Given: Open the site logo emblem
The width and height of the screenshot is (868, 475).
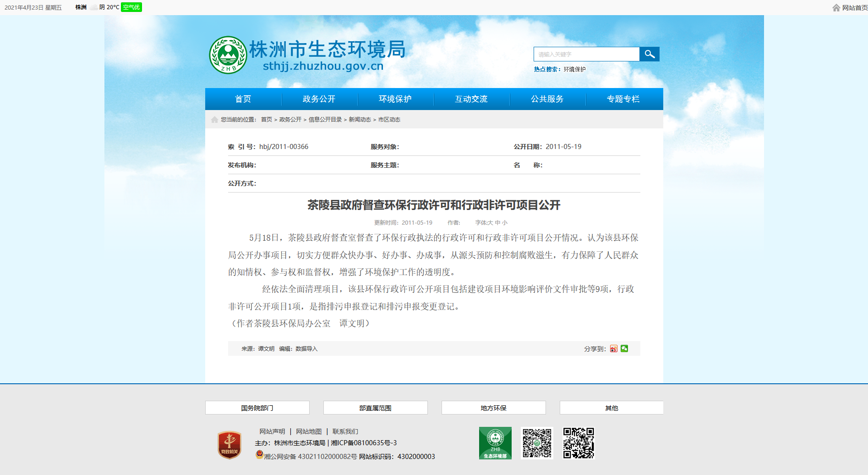Looking at the screenshot, I should click(228, 55).
